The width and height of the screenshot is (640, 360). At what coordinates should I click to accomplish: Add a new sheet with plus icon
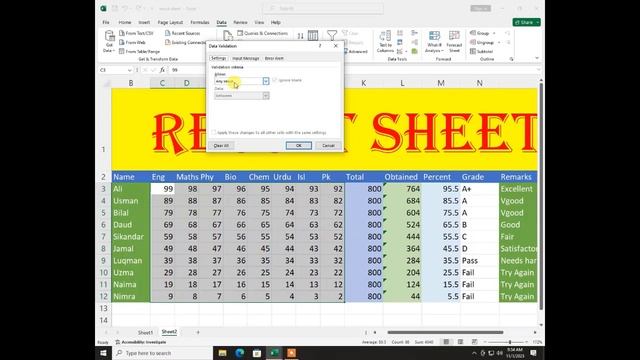click(198, 332)
